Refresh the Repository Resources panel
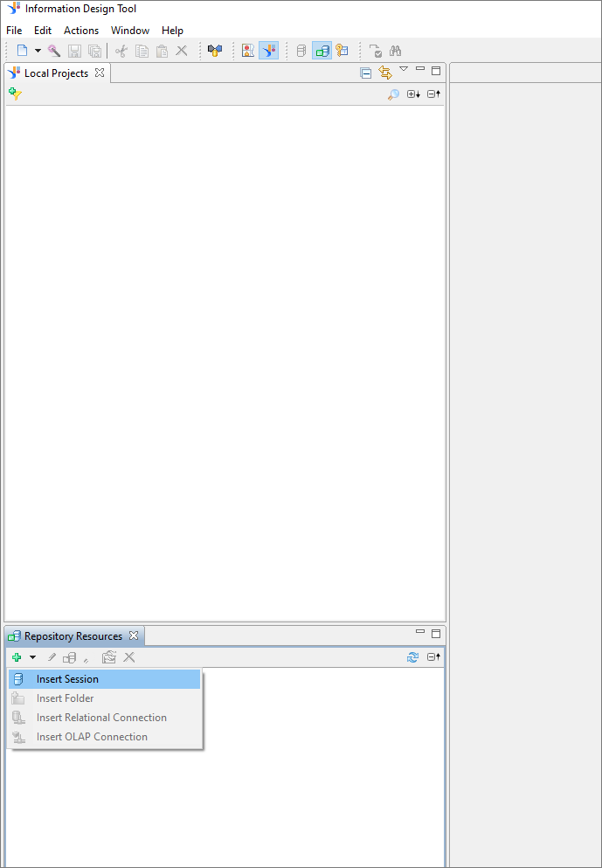The image size is (602, 868). pyautogui.click(x=412, y=657)
